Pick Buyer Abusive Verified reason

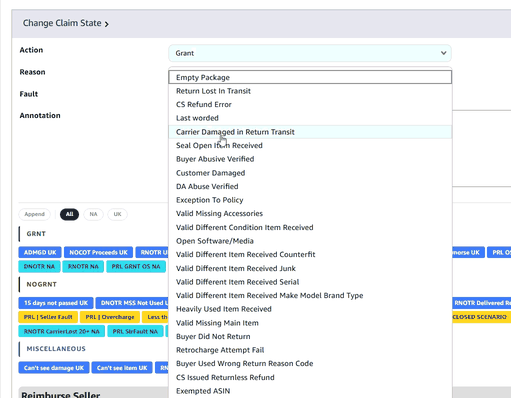point(310,159)
